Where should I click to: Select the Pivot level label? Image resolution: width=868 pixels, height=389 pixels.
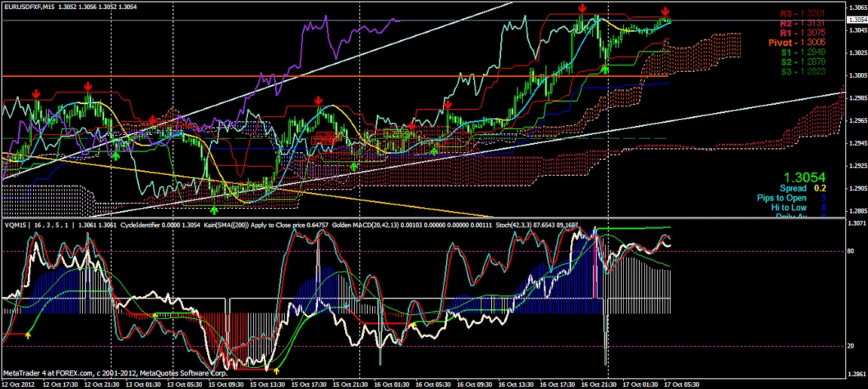(796, 43)
